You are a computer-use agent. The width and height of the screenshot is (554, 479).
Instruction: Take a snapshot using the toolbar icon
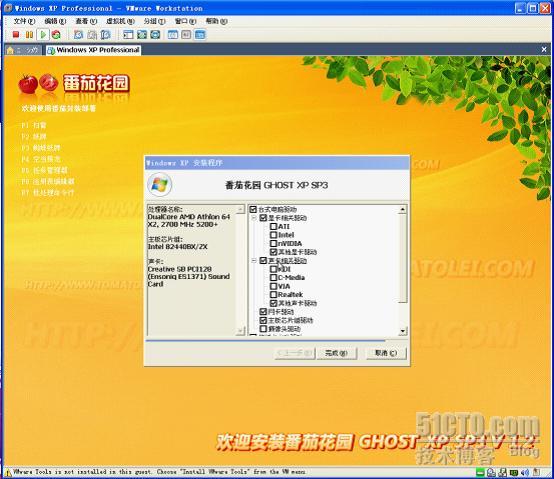pyautogui.click(x=78, y=35)
